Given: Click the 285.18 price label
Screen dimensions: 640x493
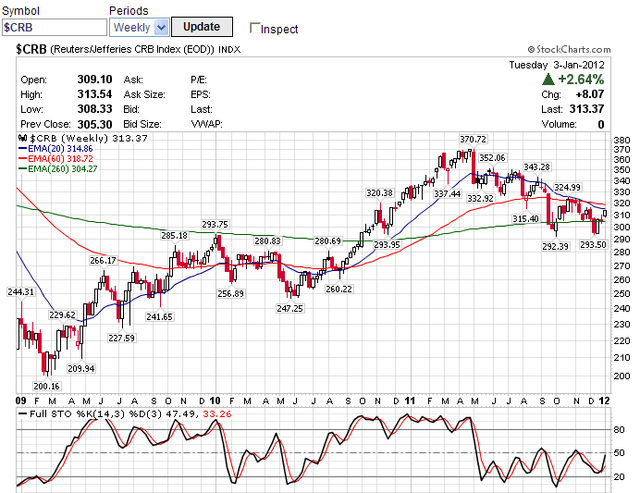Looking at the screenshot, I should coord(174,235).
